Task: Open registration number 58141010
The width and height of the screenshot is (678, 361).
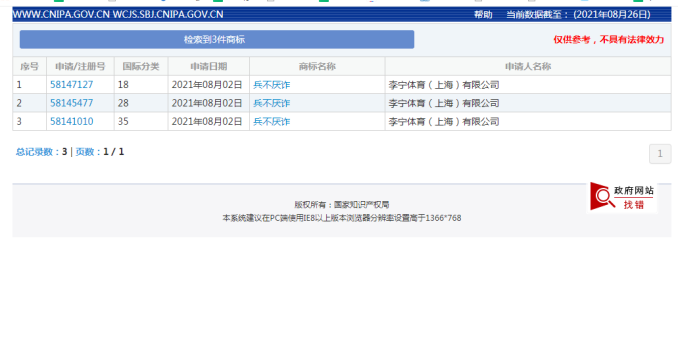Action: click(x=71, y=121)
